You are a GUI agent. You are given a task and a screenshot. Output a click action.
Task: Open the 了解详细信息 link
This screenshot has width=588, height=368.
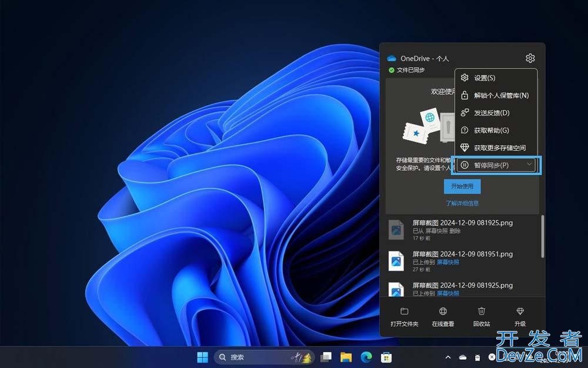point(462,203)
